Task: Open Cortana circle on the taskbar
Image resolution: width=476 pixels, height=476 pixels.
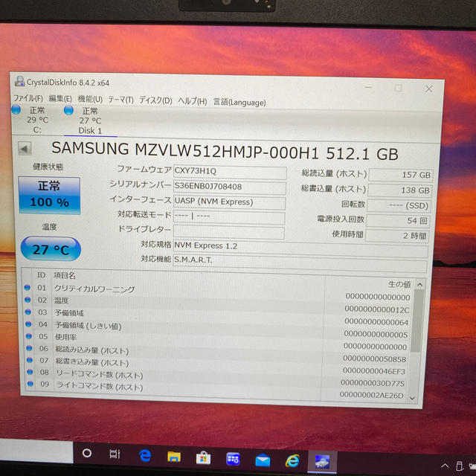Action: [87, 453]
